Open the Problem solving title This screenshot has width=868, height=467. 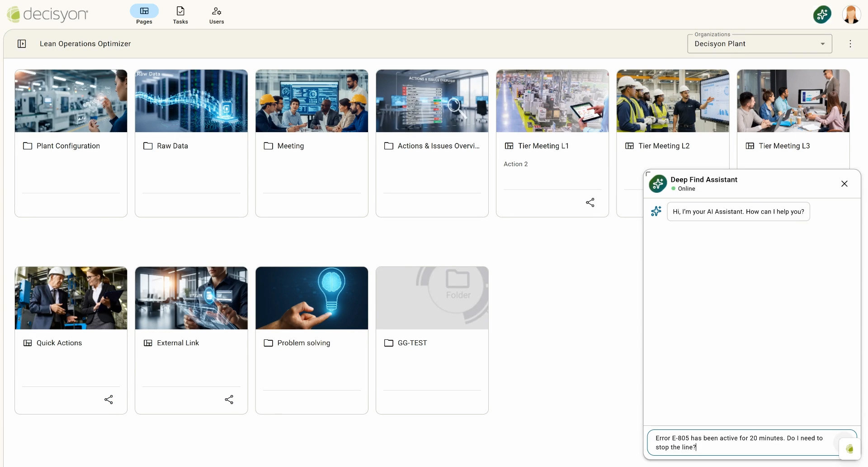(304, 343)
